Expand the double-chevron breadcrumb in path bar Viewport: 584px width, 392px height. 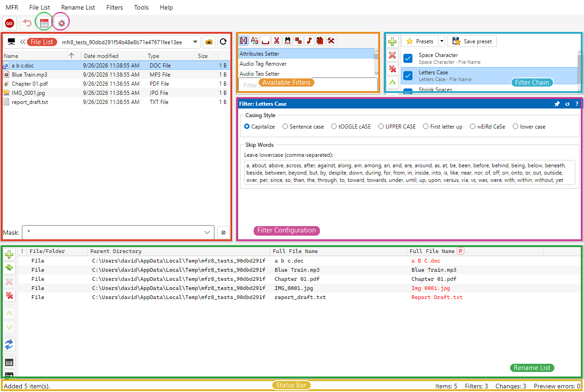(x=23, y=42)
